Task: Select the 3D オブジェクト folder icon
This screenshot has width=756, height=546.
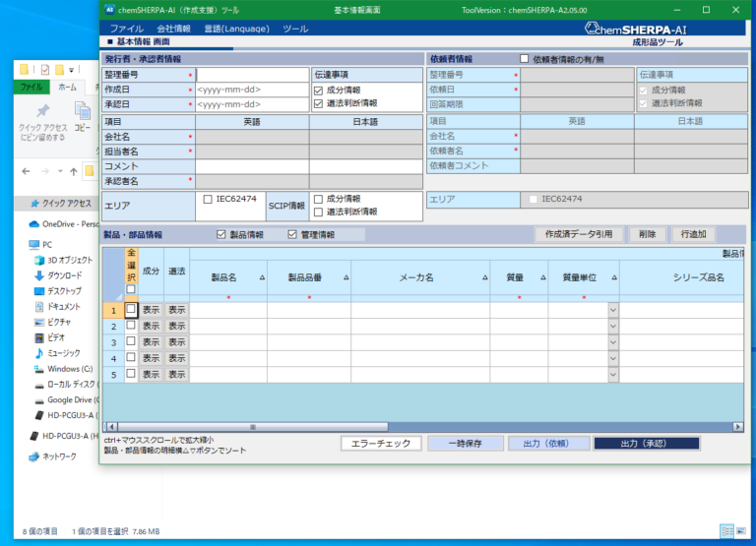Action: [38, 260]
